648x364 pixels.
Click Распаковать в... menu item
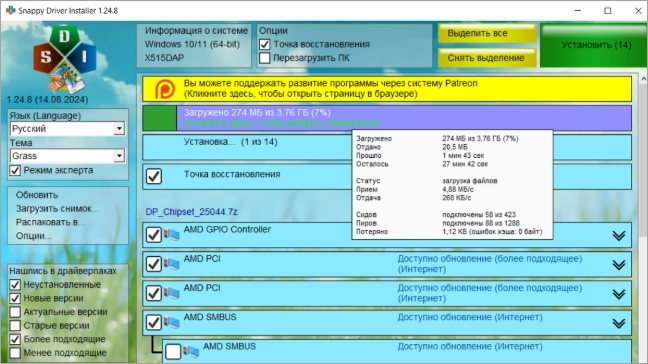(x=50, y=222)
